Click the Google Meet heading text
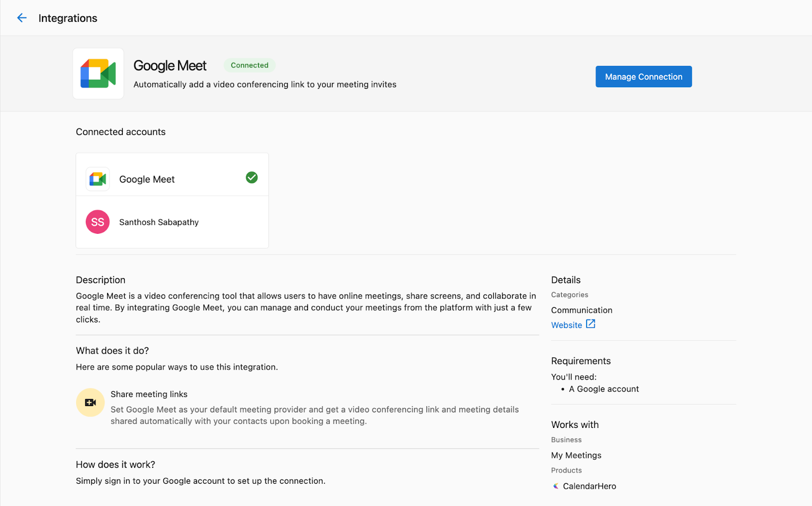The width and height of the screenshot is (812, 506). tap(170, 65)
